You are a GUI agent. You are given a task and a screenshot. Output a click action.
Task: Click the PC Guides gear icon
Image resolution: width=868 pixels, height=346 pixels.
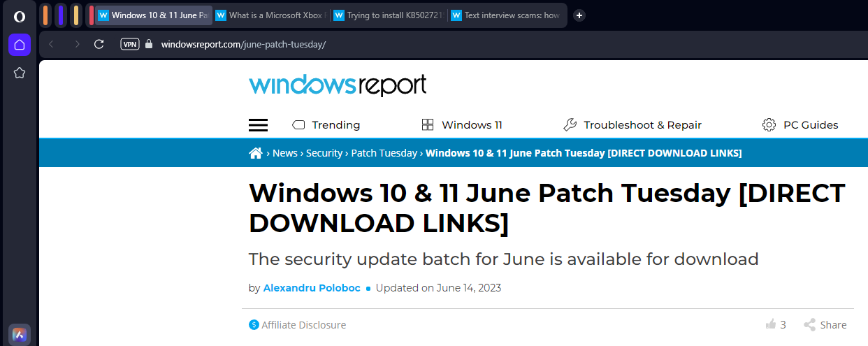(x=769, y=125)
